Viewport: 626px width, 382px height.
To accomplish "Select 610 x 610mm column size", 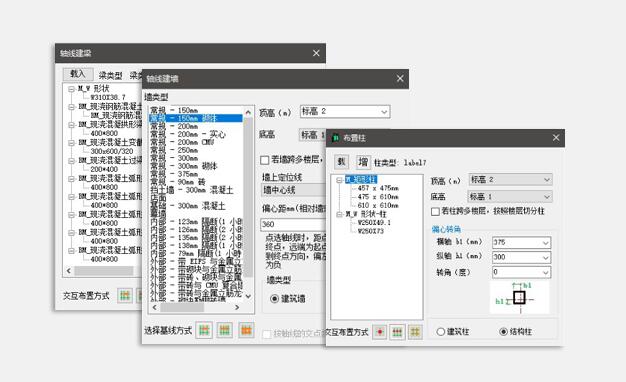I will tap(378, 206).
